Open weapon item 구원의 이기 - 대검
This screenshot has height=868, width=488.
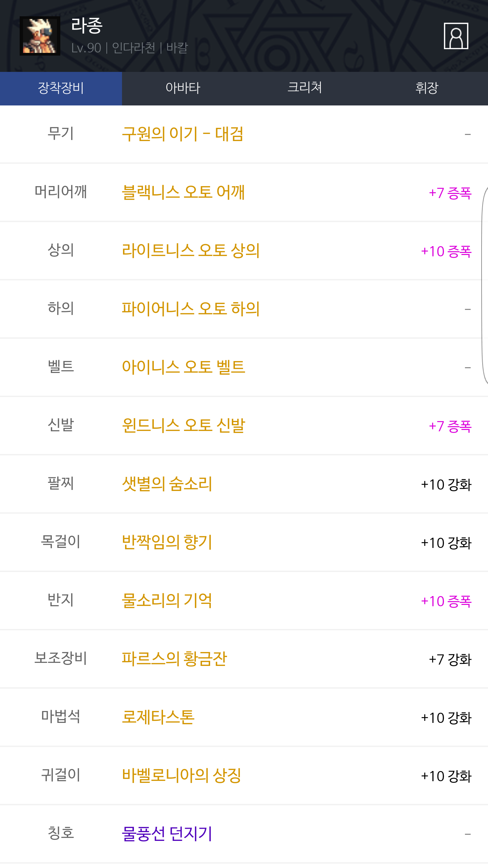click(x=183, y=134)
